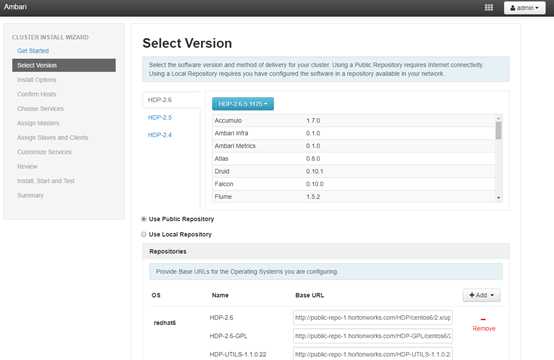Open Customize Services wizard step
Image resolution: width=554 pixels, height=360 pixels.
coord(45,152)
